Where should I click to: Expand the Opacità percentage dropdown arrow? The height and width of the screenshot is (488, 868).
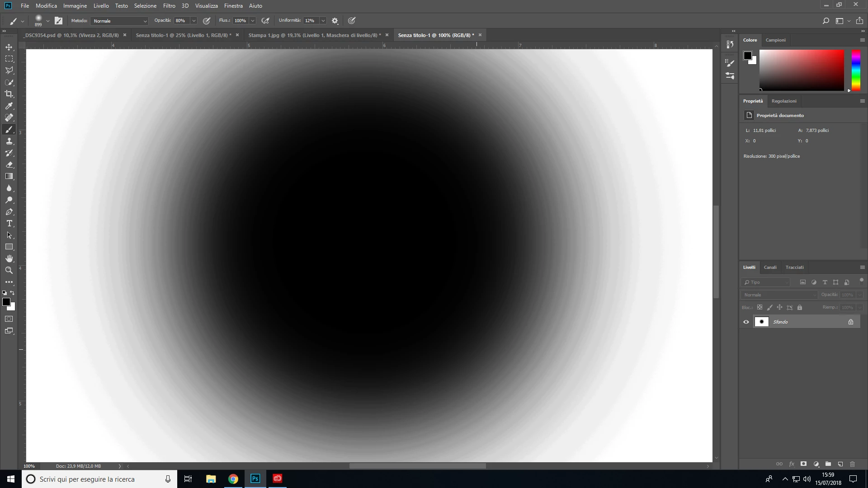(x=193, y=21)
